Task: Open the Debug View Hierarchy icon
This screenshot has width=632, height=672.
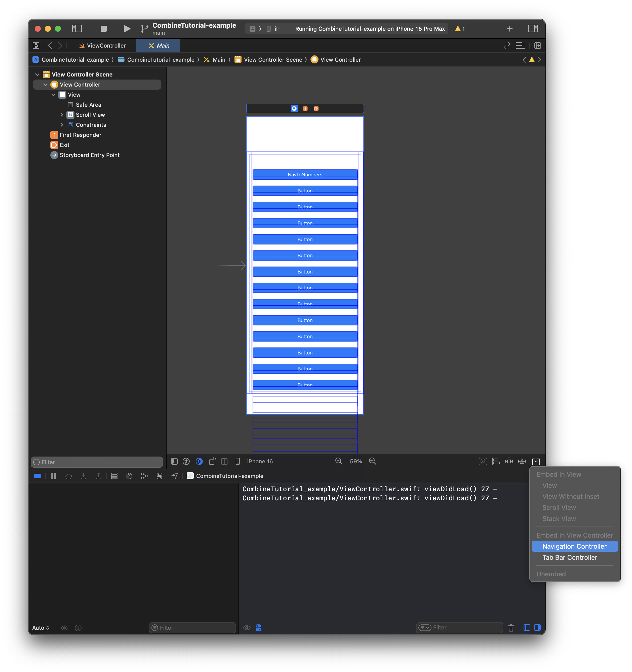Action: pyautogui.click(x=129, y=476)
